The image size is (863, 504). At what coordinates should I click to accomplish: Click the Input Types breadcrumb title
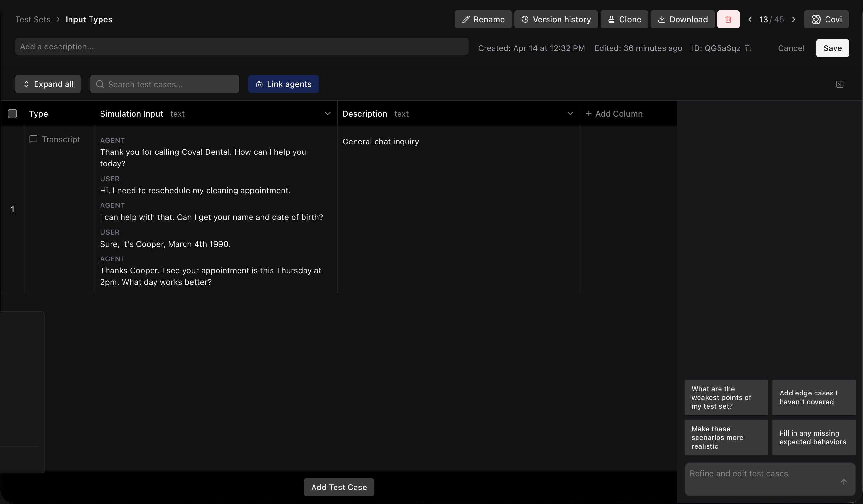(x=89, y=19)
